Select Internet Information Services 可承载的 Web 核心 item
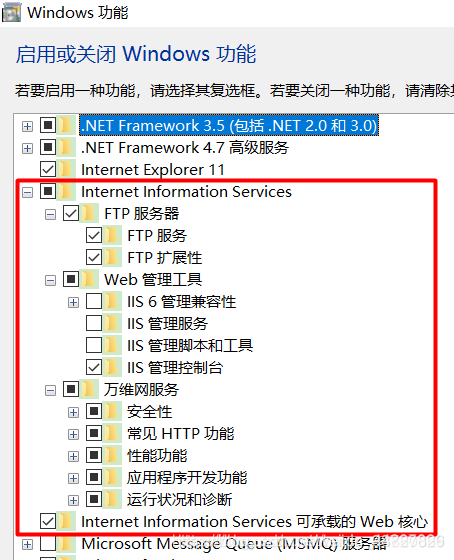Image resolution: width=454 pixels, height=560 pixels. pyautogui.click(x=254, y=522)
